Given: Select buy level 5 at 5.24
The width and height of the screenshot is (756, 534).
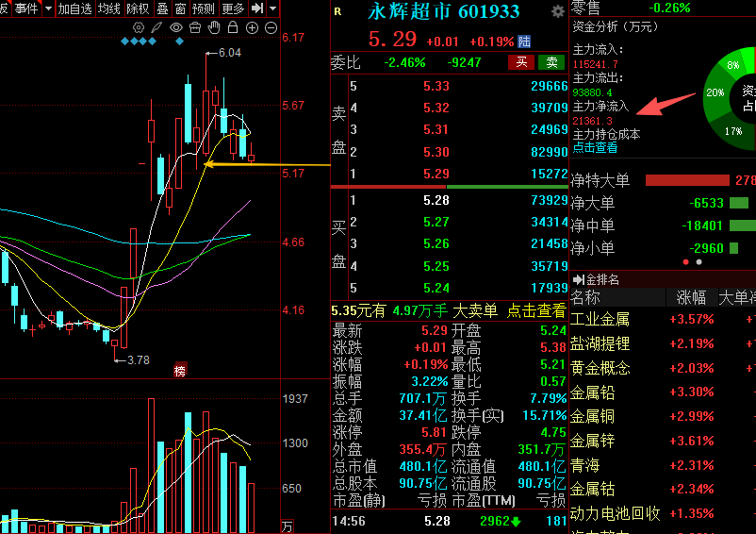Looking at the screenshot, I should (x=458, y=288).
